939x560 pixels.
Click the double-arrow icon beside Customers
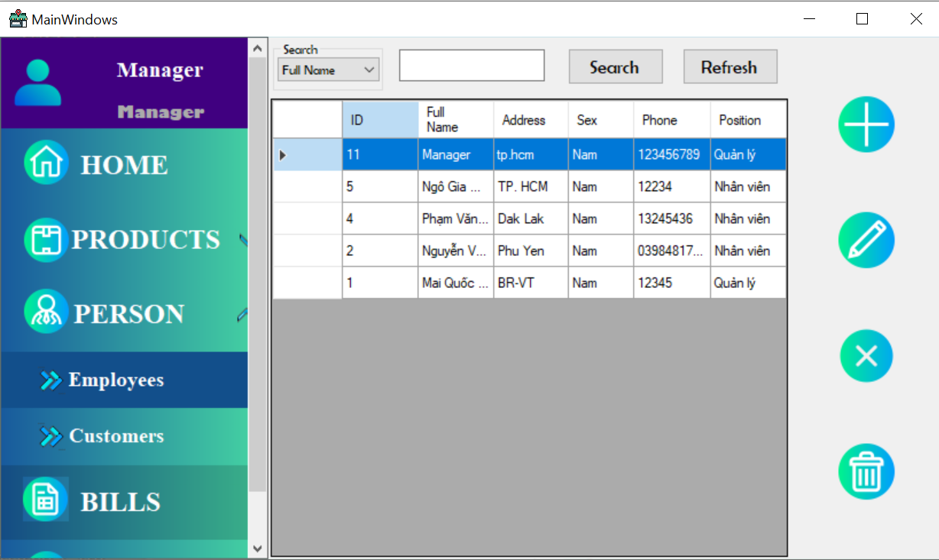point(50,436)
